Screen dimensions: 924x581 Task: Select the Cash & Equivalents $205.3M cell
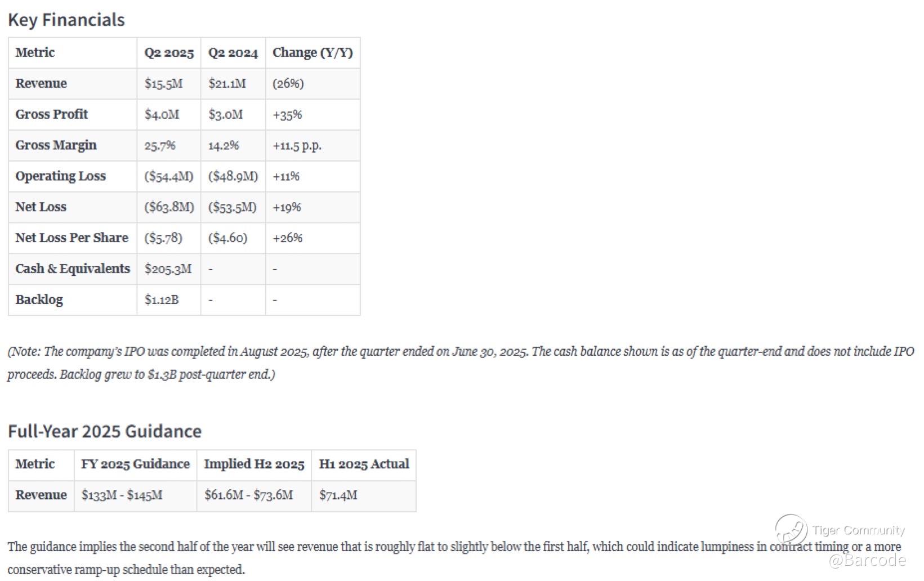(x=169, y=269)
